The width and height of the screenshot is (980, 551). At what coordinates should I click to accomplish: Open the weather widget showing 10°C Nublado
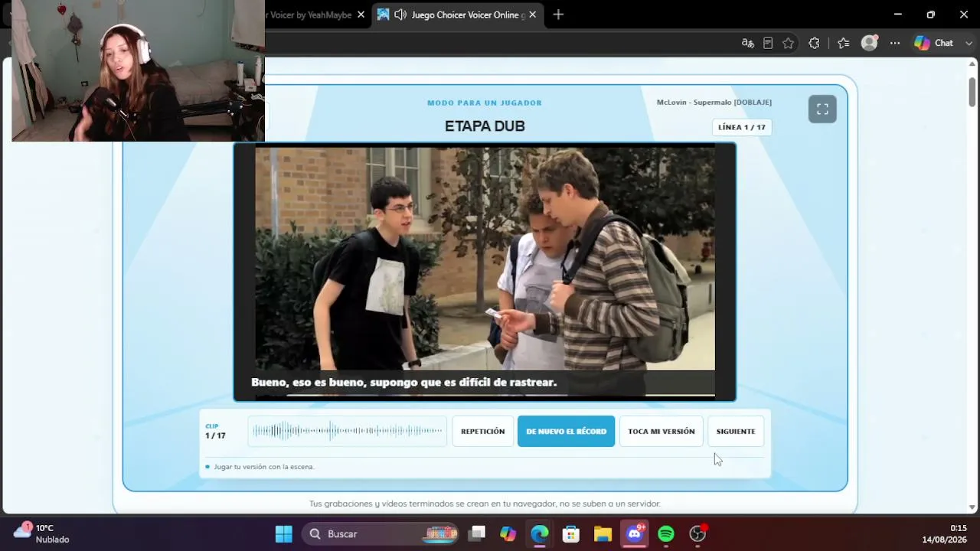coord(43,533)
